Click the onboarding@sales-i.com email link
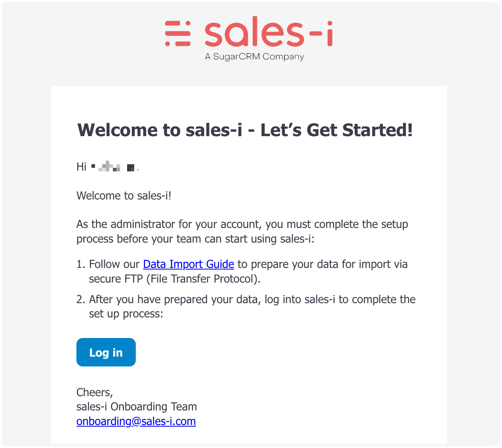Image resolution: width=502 pixels, height=448 pixels. click(x=136, y=421)
